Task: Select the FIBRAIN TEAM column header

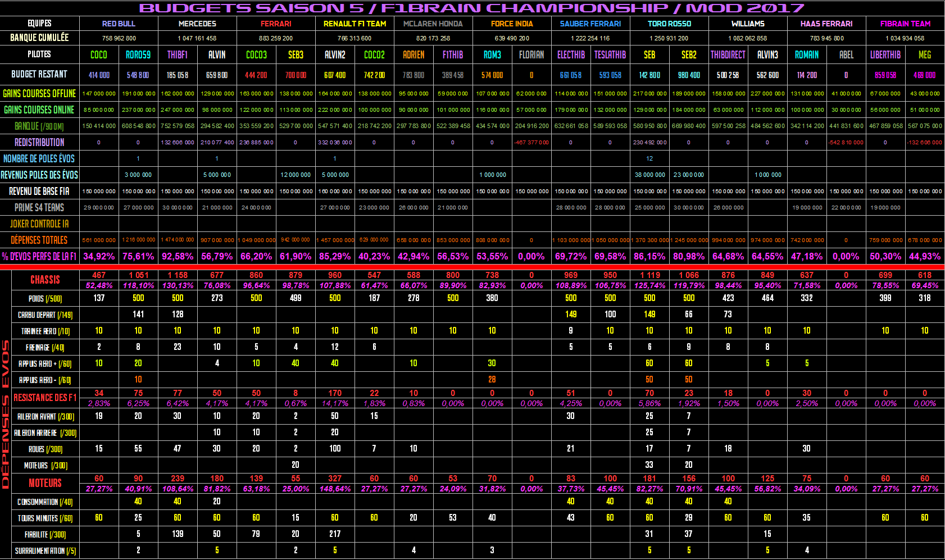Action: [905, 24]
